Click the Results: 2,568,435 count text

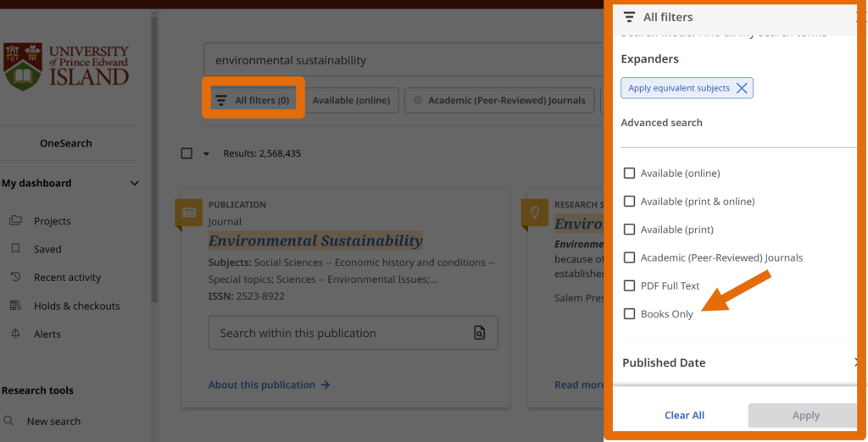click(x=263, y=153)
